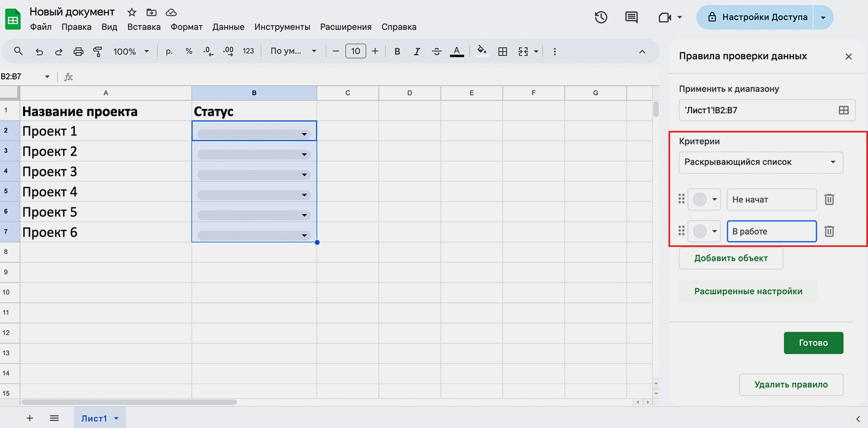
Task: Increase decimal places
Action: click(228, 51)
